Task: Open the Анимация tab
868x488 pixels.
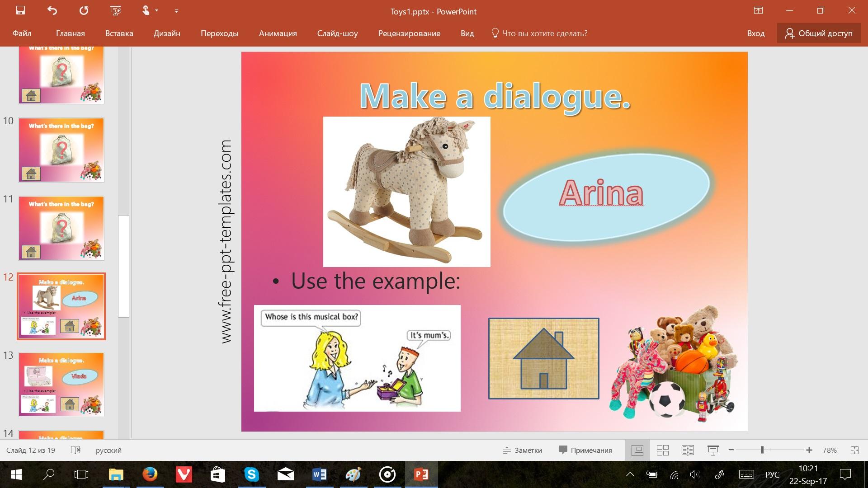Action: [278, 33]
